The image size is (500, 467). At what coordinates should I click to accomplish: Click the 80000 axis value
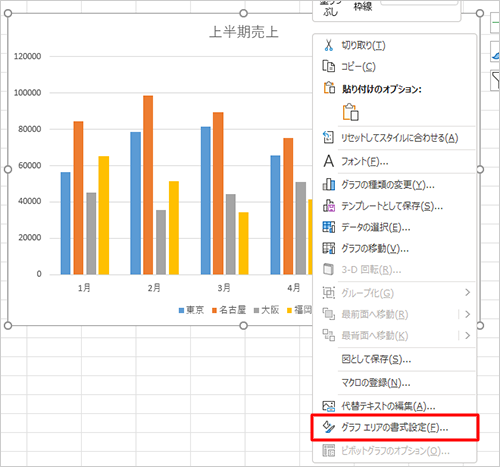tap(29, 129)
